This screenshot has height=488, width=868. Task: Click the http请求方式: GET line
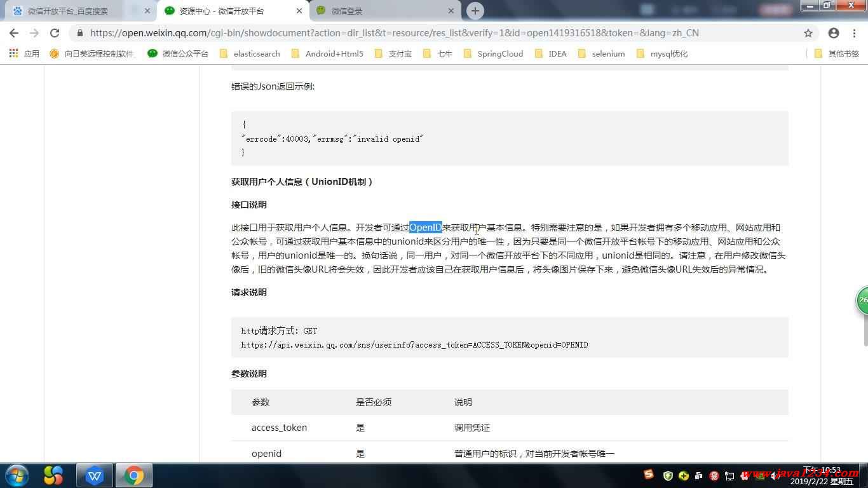coord(279,330)
